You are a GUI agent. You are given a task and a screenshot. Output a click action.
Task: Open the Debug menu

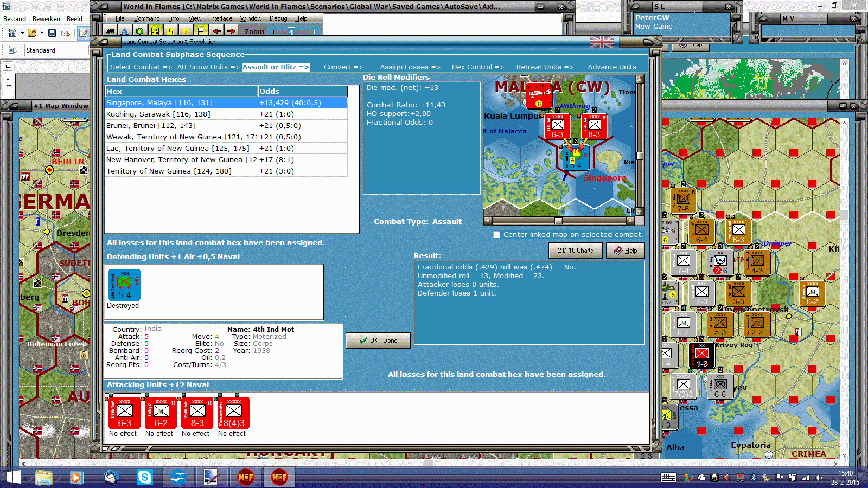click(278, 18)
